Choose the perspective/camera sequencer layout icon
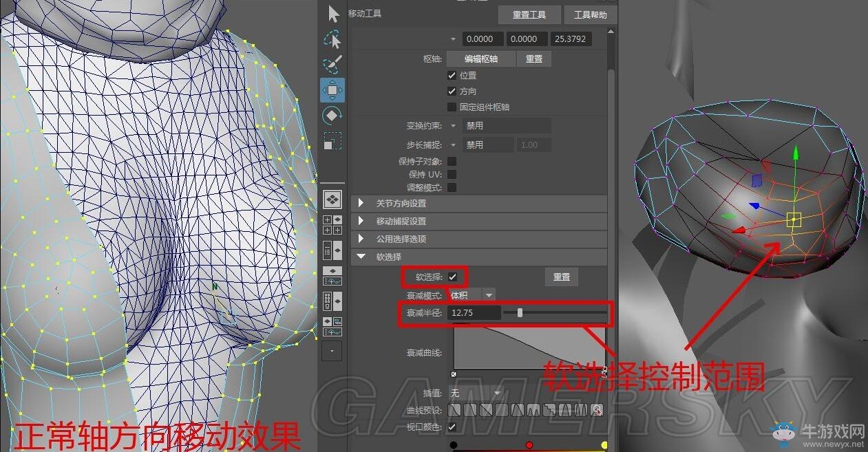 [332, 327]
